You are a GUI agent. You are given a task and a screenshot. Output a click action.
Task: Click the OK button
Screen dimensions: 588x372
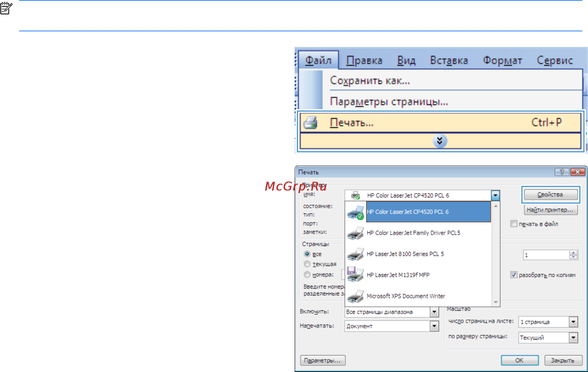pyautogui.click(x=519, y=360)
